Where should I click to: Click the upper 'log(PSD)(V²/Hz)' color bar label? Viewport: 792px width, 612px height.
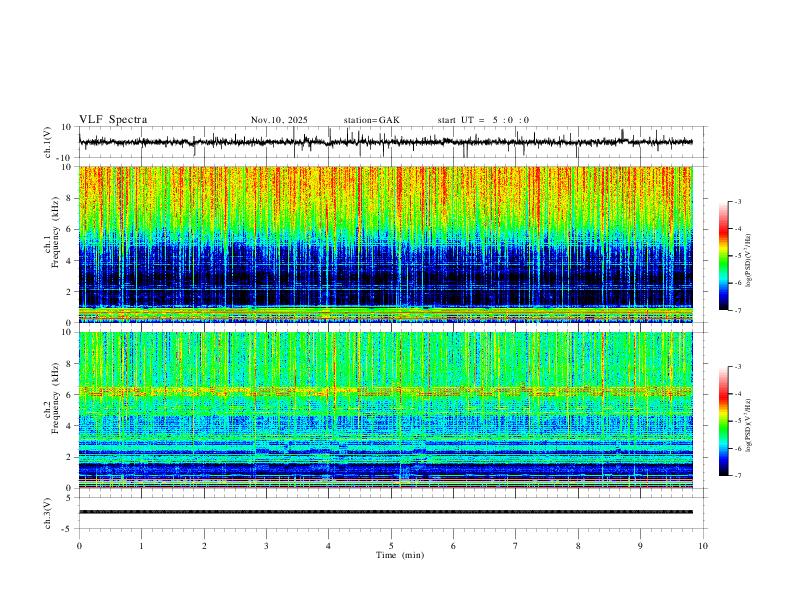click(x=748, y=261)
